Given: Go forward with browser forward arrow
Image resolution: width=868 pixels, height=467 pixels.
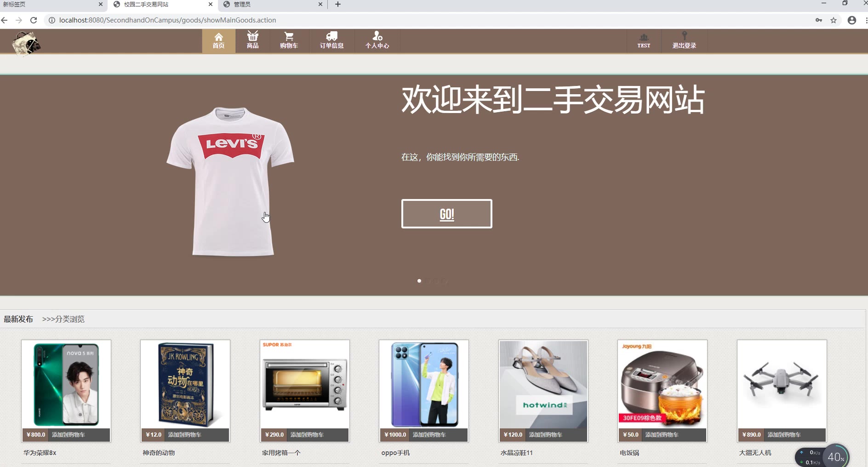Looking at the screenshot, I should (x=19, y=20).
